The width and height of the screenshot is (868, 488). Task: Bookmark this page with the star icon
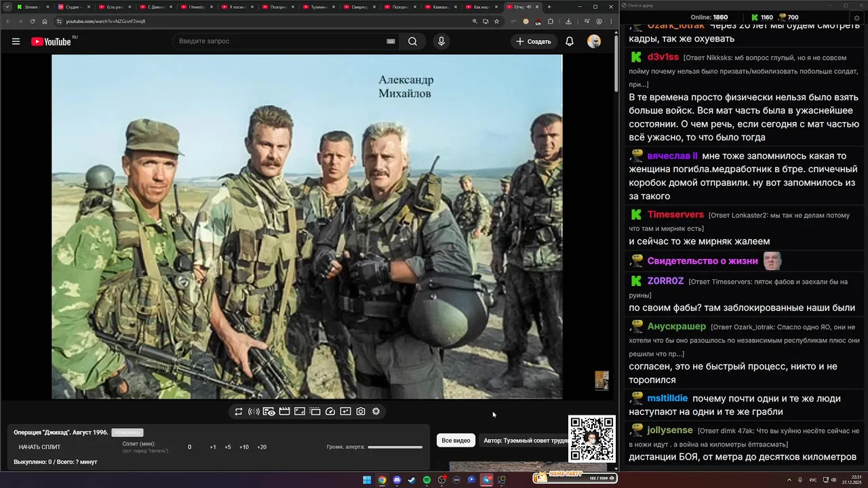point(496,21)
